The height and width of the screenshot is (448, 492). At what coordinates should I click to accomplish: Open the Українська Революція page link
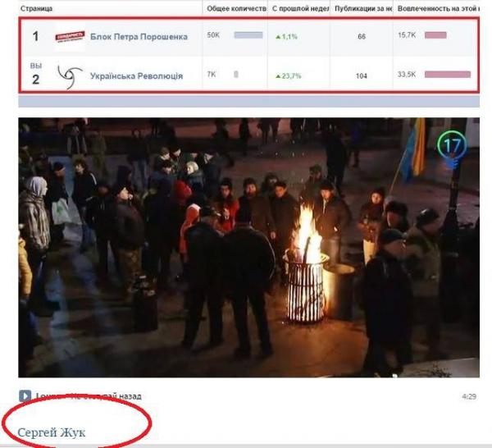[x=136, y=76]
